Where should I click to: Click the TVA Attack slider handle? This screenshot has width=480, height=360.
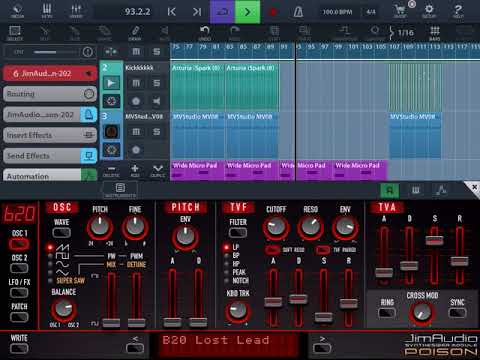pos(384,273)
